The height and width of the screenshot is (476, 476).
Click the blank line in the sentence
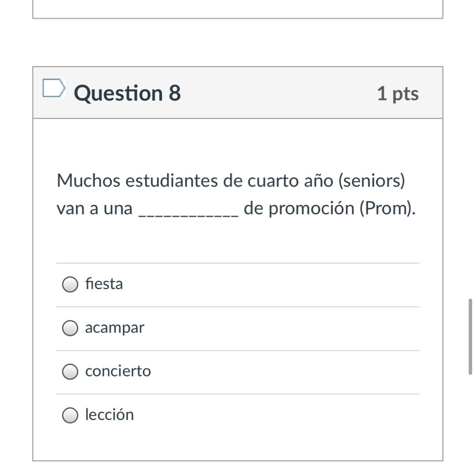click(x=188, y=210)
